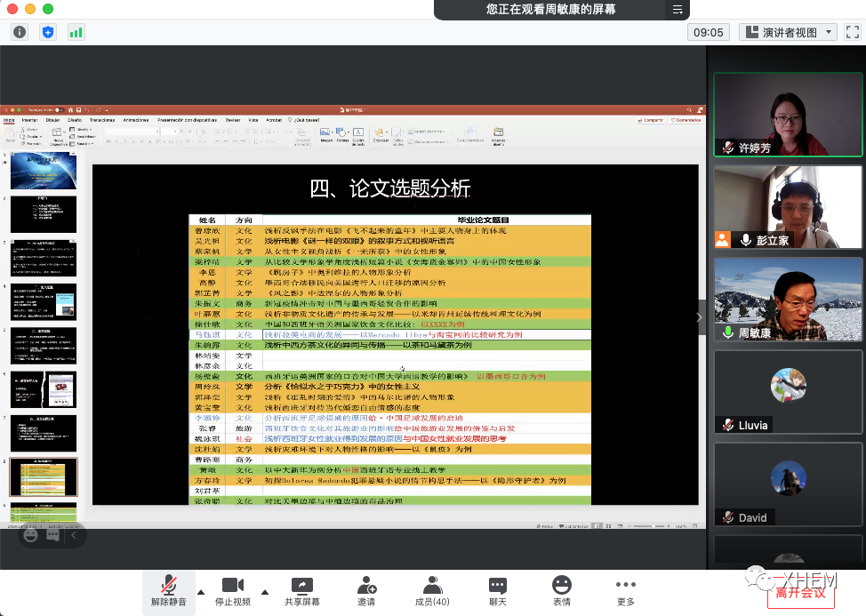Collapse the participant video strip arrow
Viewport: 866px width, 616px height.
(x=699, y=317)
